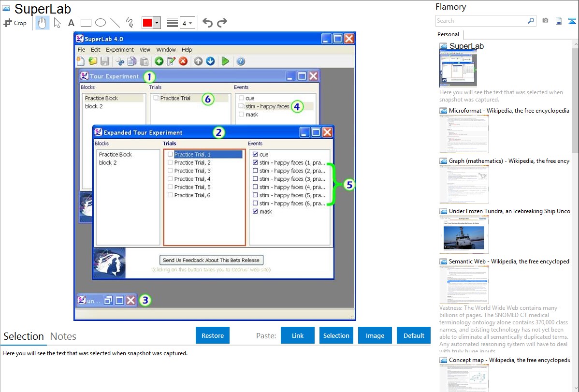The image size is (579, 392).
Task: Switch to the Selection tab
Action: (x=24, y=336)
